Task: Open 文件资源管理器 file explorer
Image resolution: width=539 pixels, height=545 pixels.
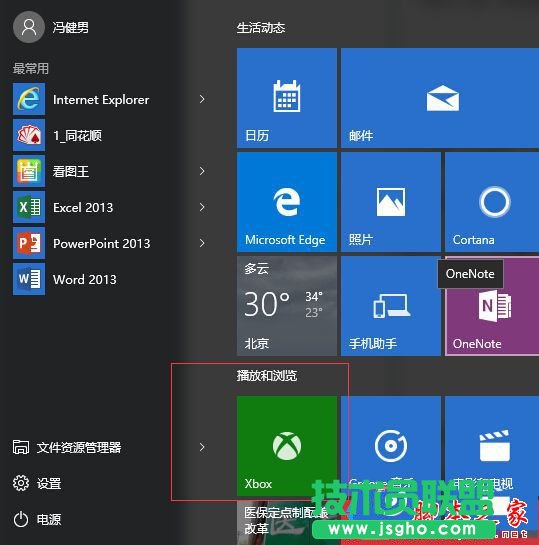Action: coord(67,447)
